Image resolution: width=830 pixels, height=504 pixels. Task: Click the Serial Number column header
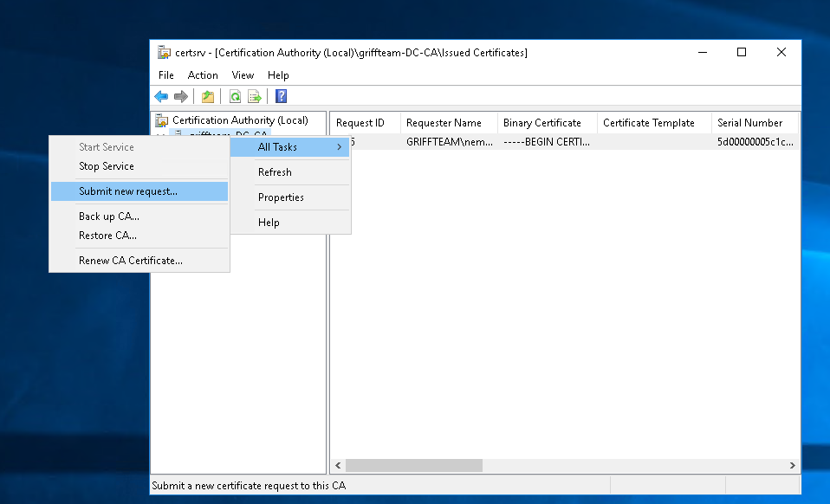(x=749, y=123)
